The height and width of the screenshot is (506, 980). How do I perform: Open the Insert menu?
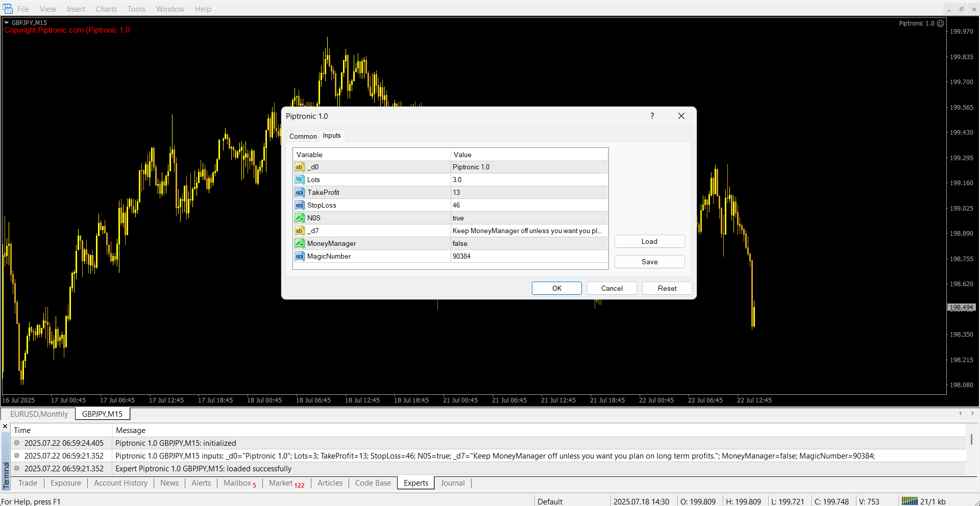(76, 9)
